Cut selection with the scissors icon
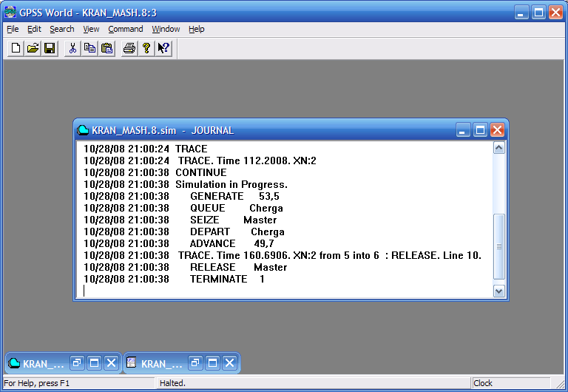Image resolution: width=568 pixels, height=392 pixels. (72, 48)
